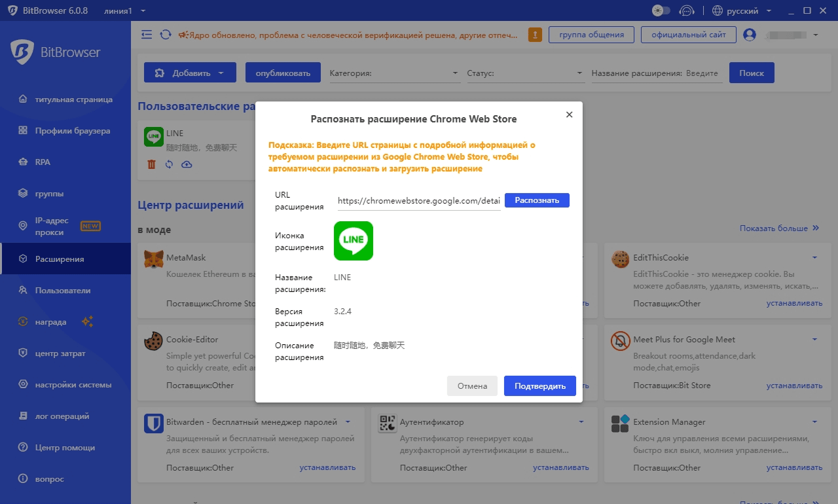Click the LINE extension sync icon
The image size is (838, 504).
pyautogui.click(x=169, y=164)
